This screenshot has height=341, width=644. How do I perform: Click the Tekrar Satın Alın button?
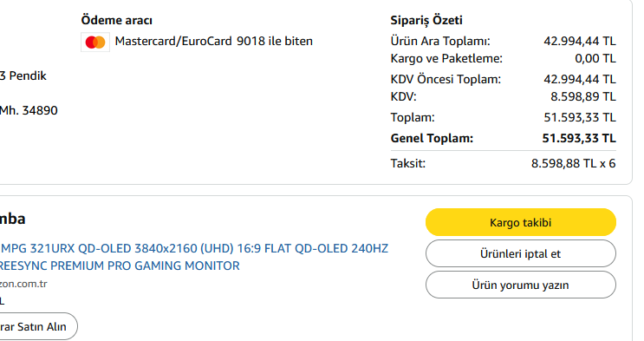pos(39,326)
